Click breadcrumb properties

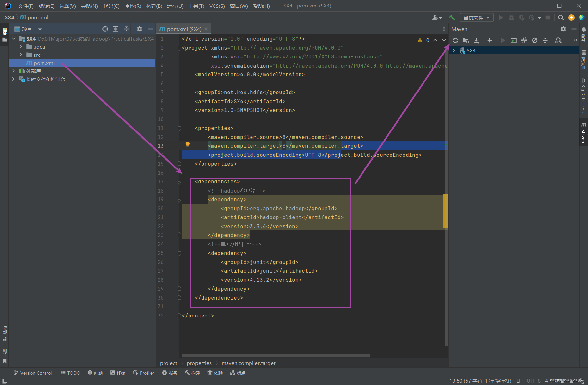tap(199, 363)
